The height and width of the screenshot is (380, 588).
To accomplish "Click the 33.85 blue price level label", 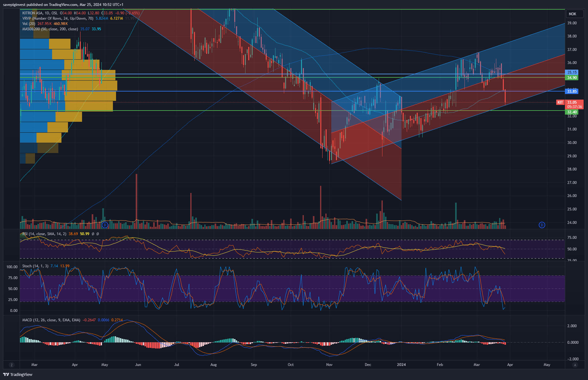I will point(572,91).
